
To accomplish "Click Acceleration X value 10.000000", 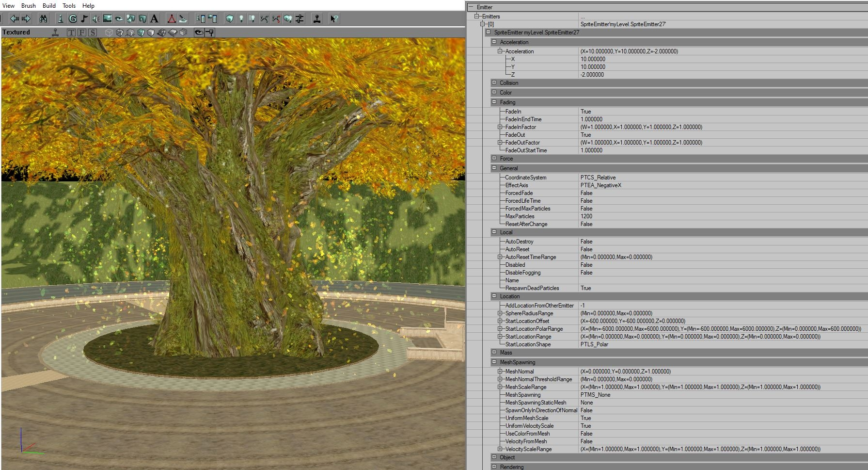I will [593, 59].
